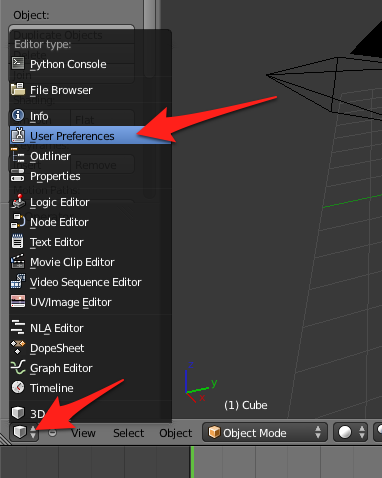Collapse header menus with minus button
This screenshot has height=478, width=382.
pos(52,433)
